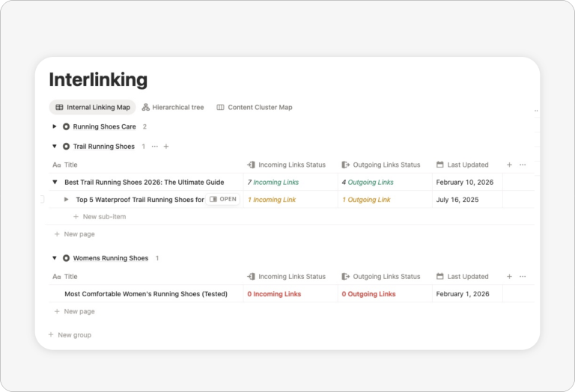Click New sub-item under Trail Running guide
The image size is (575, 392).
click(x=100, y=216)
